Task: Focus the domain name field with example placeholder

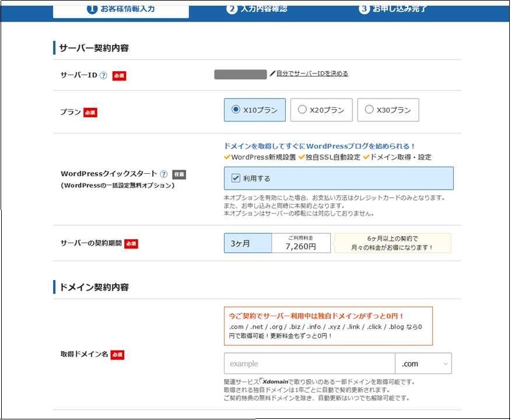Action: coord(309,363)
